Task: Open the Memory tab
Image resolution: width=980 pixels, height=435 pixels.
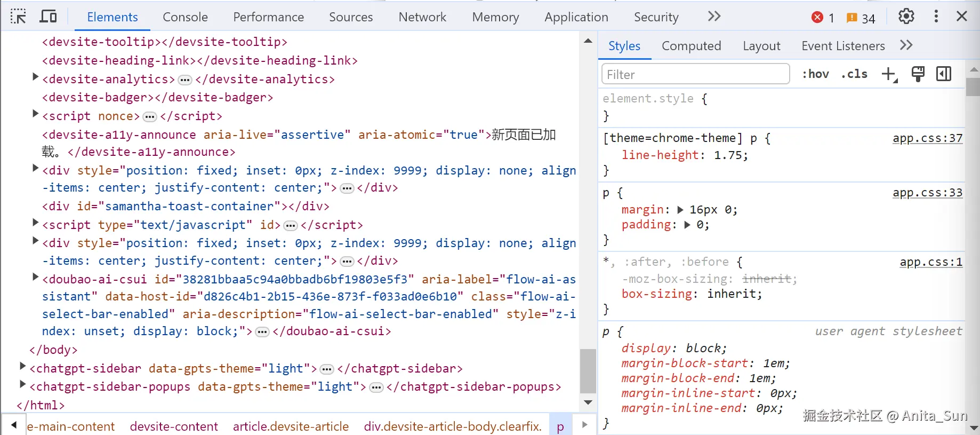Action: [495, 17]
